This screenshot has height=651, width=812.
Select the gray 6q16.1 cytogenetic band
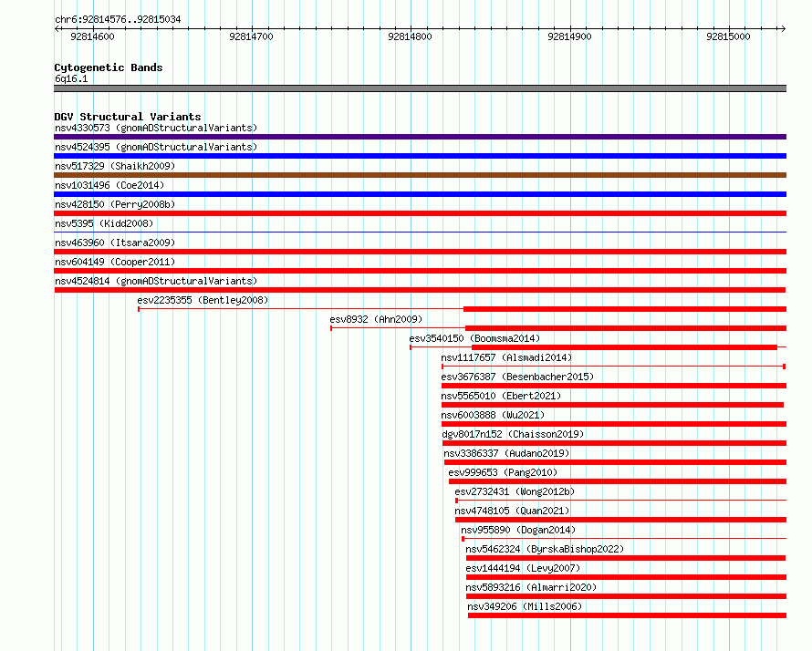click(420, 88)
